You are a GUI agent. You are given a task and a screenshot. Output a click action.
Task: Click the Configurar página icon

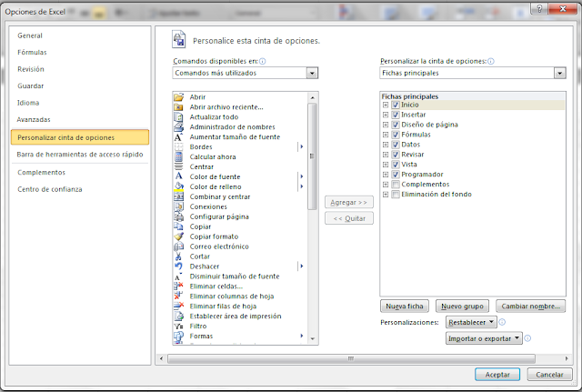179,216
